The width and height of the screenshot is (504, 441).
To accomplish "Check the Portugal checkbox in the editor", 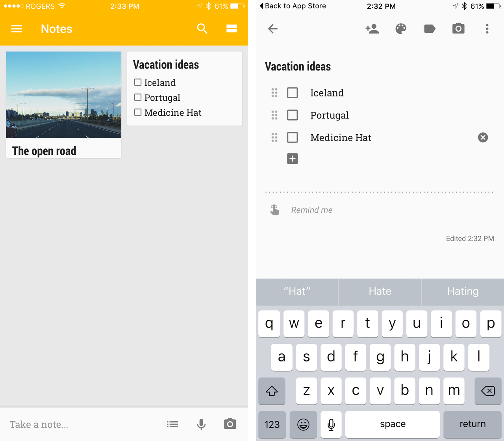I will coord(292,115).
